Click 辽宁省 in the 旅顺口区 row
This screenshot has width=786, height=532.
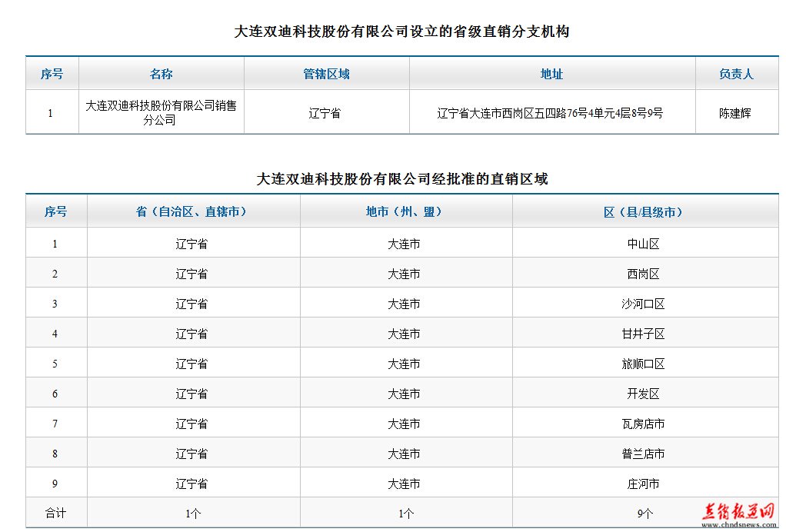point(192,364)
